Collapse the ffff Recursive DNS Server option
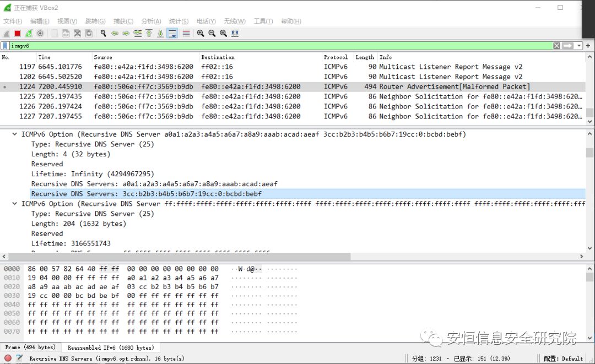The width and height of the screenshot is (595, 364). coord(14,204)
